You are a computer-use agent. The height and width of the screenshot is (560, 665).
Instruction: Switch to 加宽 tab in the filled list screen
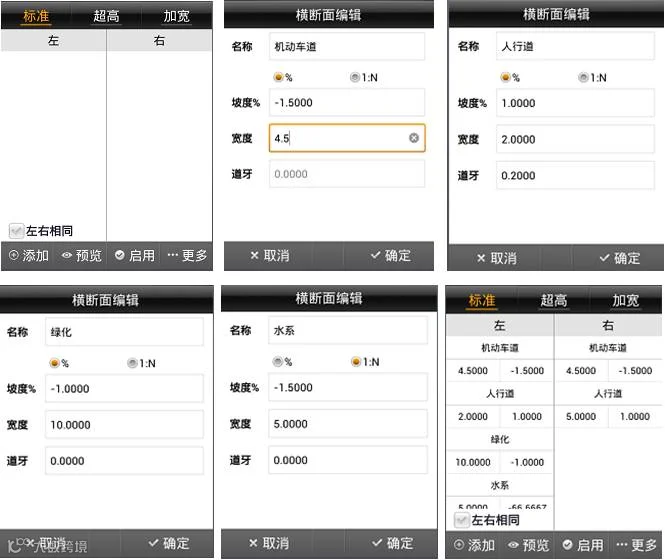(625, 300)
